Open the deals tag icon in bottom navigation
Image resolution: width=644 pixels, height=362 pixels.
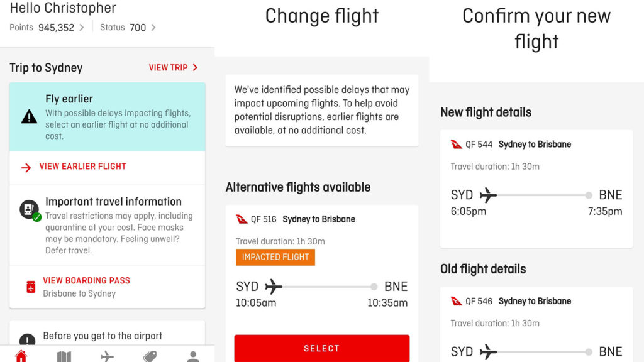pos(150,356)
